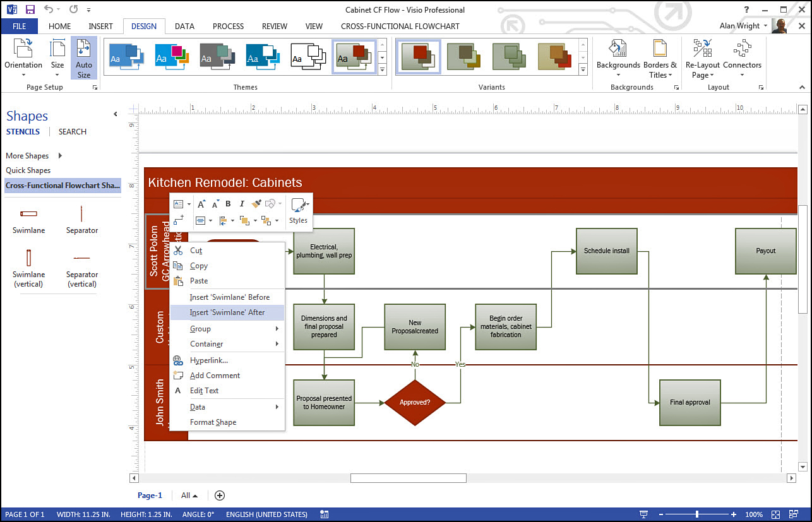Open the page Size option
The height and width of the screenshot is (522, 812).
57,58
